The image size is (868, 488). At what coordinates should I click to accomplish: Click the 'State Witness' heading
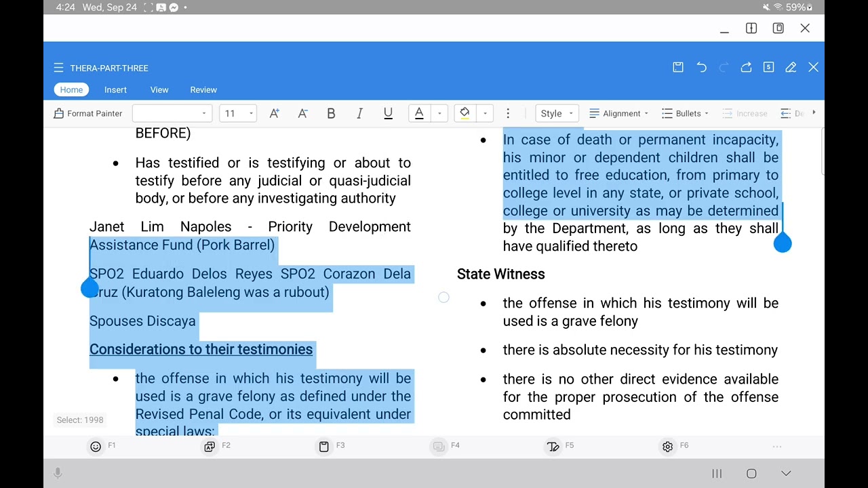(500, 274)
